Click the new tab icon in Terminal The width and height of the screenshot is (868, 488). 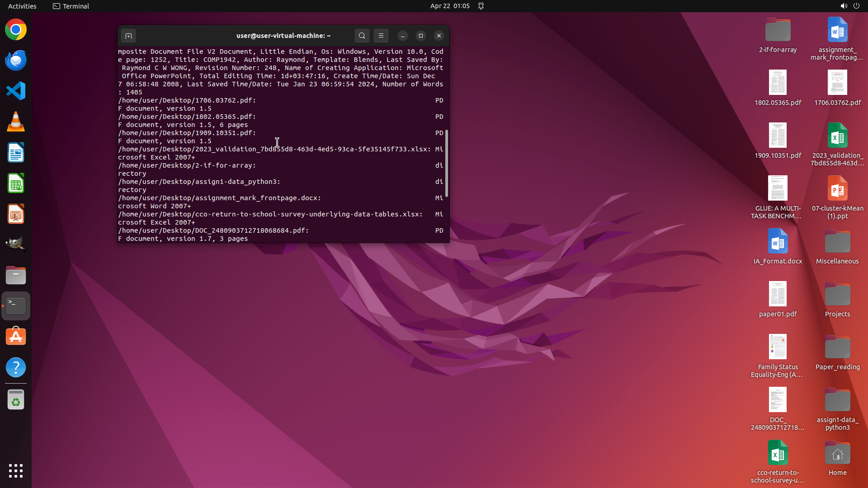(128, 36)
